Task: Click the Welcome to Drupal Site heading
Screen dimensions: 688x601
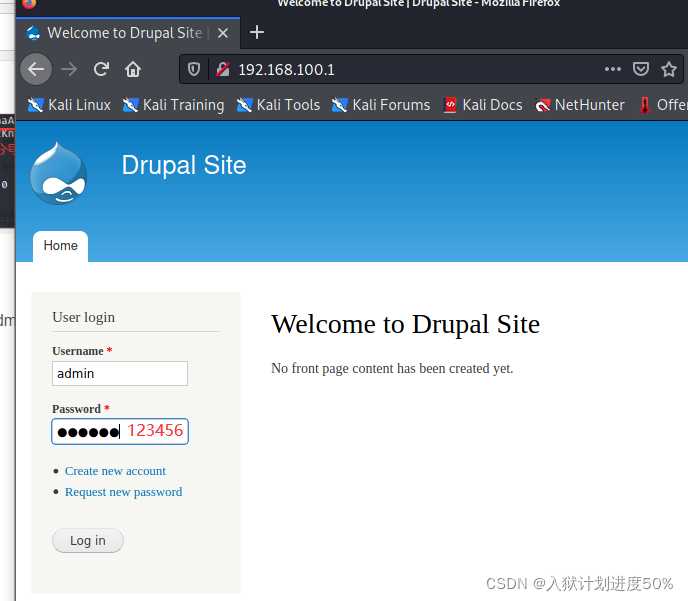Action: pyautogui.click(x=405, y=324)
